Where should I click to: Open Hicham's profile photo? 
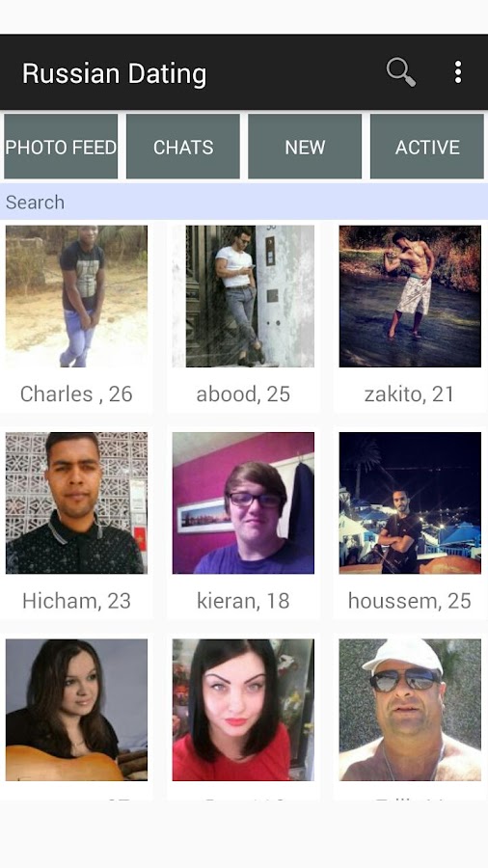coord(76,502)
